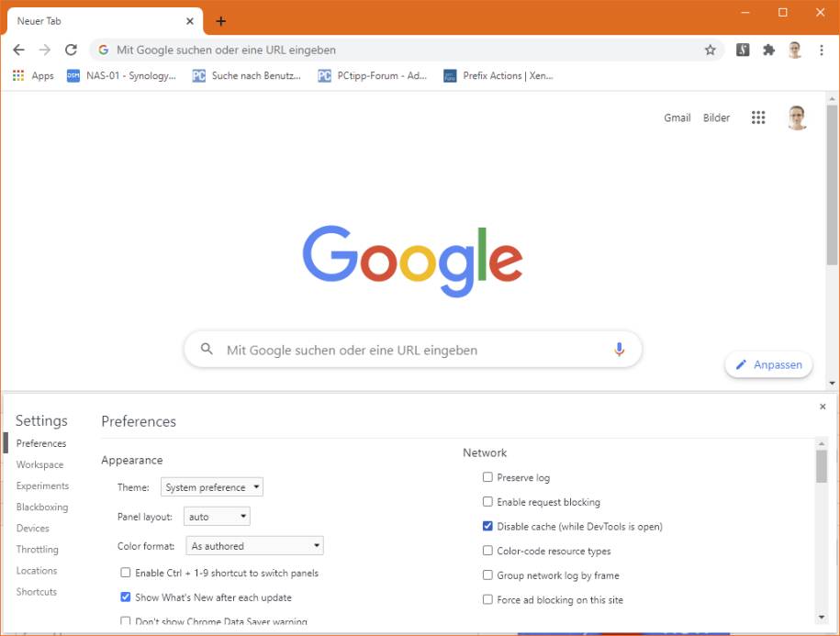
Task: Focus the Google search box on the page
Action: pyautogui.click(x=412, y=349)
